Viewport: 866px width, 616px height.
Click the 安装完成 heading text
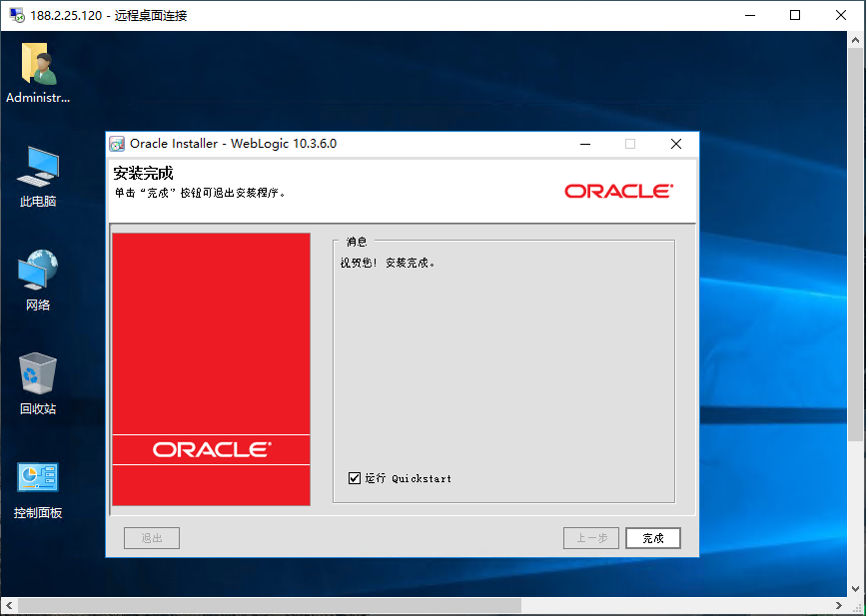coord(143,174)
